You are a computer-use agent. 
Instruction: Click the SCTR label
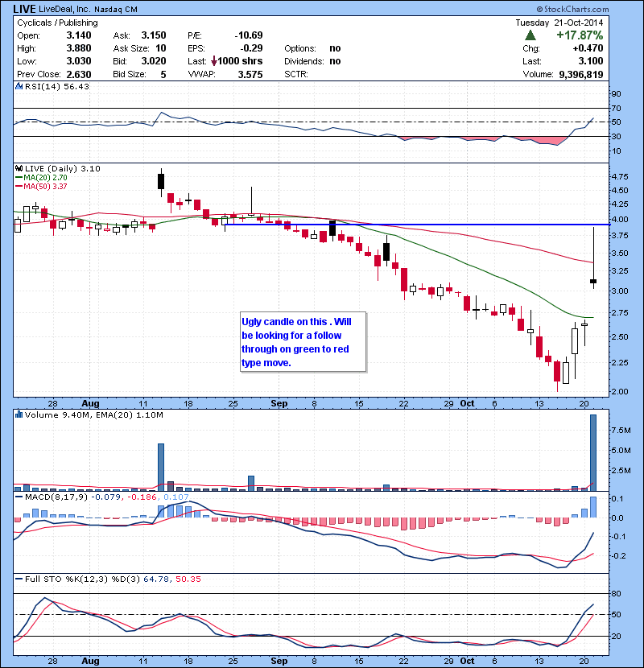pos(295,75)
